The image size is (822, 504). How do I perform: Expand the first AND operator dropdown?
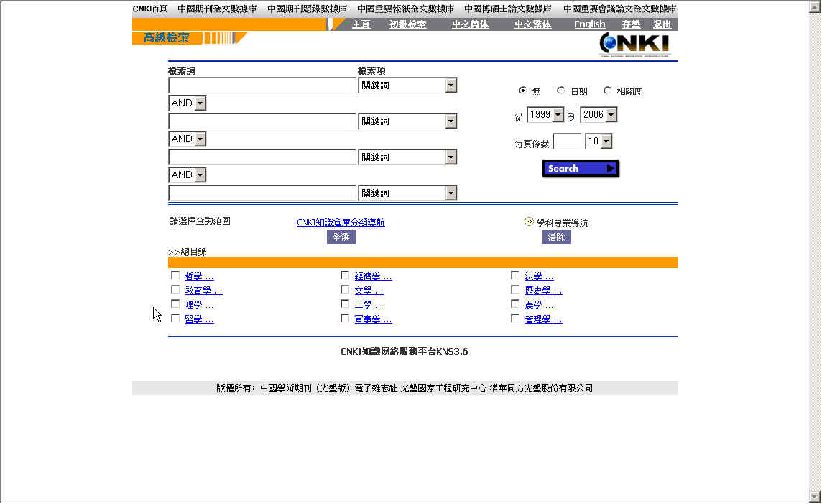[x=187, y=103]
